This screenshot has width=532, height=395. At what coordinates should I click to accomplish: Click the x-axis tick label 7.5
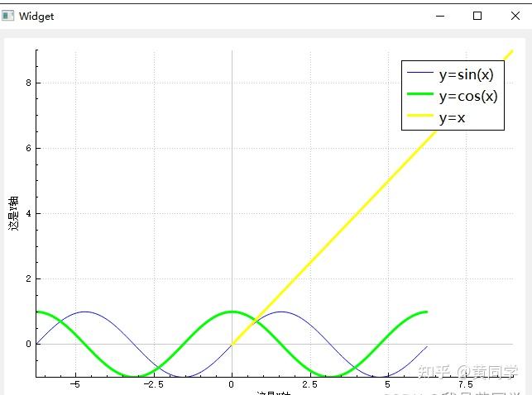(x=466, y=384)
